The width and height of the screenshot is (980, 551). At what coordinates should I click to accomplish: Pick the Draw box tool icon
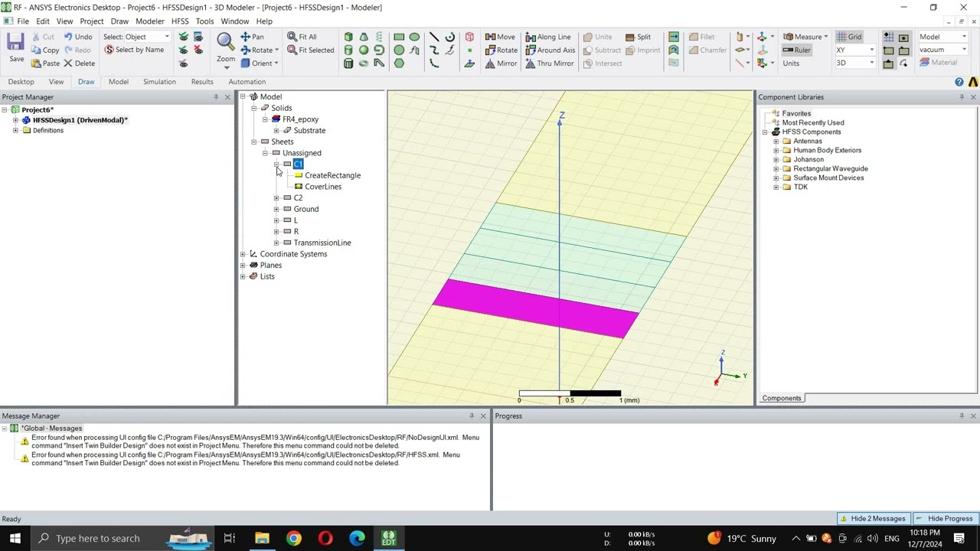point(348,37)
